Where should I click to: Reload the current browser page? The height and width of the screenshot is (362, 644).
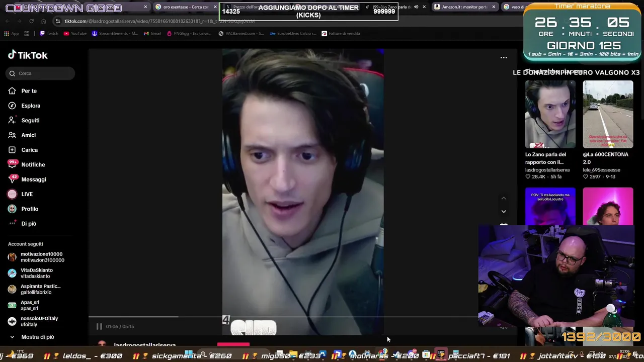tap(31, 21)
